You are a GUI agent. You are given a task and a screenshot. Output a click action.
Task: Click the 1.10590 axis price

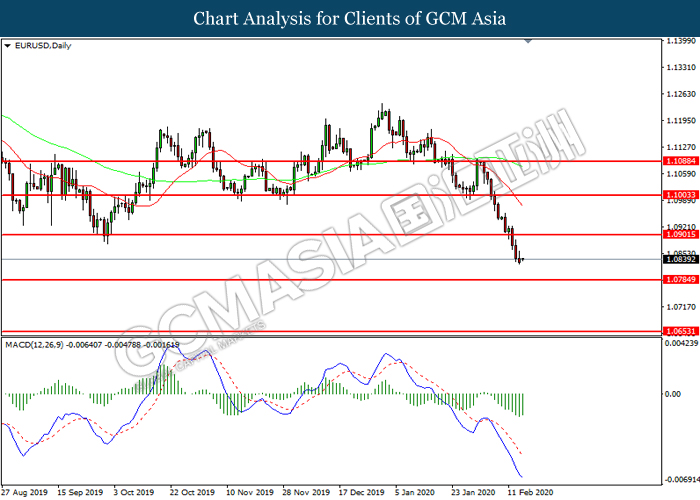[x=681, y=174]
